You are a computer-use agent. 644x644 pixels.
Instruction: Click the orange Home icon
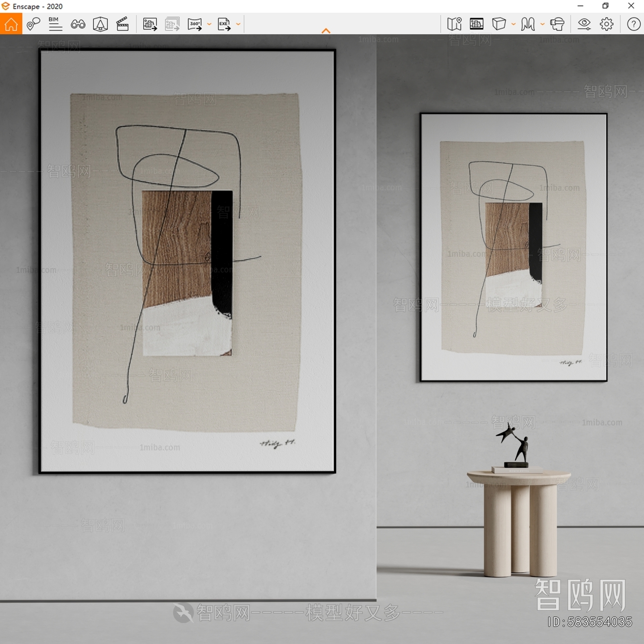click(11, 24)
